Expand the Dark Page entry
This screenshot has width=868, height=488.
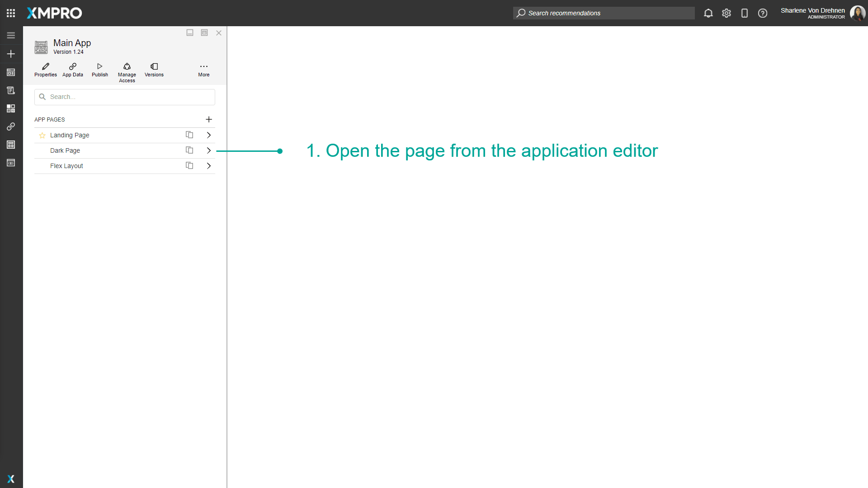[208, 150]
